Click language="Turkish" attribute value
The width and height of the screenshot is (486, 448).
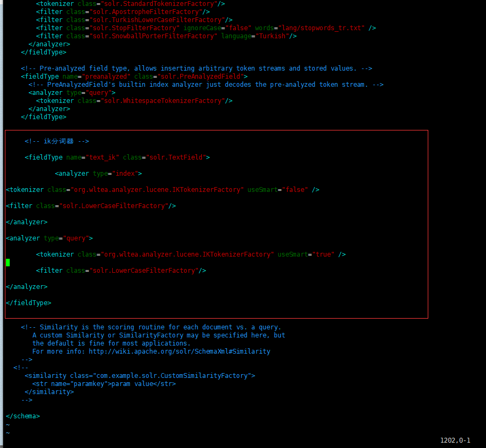click(x=272, y=36)
